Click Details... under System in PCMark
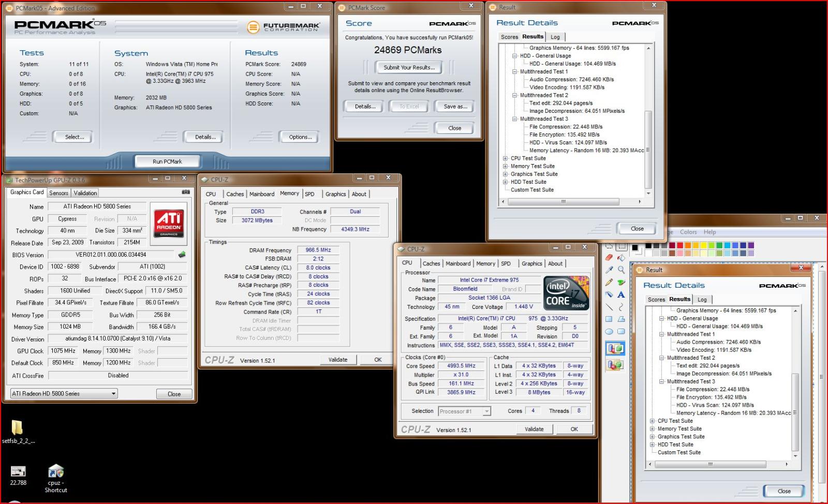 coord(205,137)
